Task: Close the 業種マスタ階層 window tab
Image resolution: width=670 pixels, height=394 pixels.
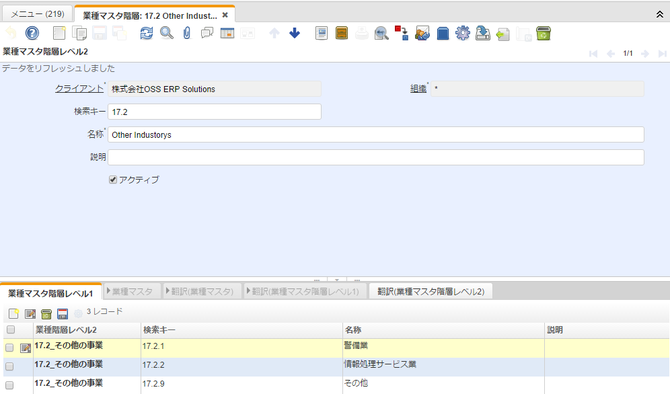Action: [x=225, y=15]
